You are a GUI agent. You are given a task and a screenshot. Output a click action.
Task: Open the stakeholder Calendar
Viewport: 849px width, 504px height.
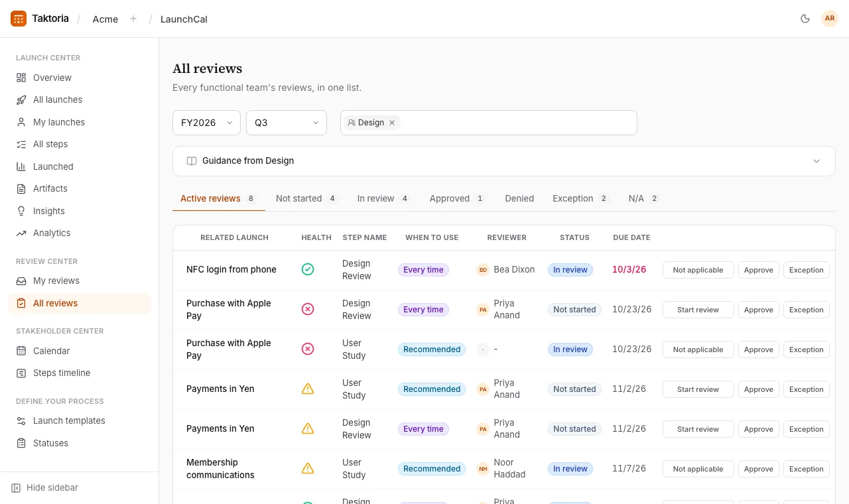pyautogui.click(x=79, y=351)
